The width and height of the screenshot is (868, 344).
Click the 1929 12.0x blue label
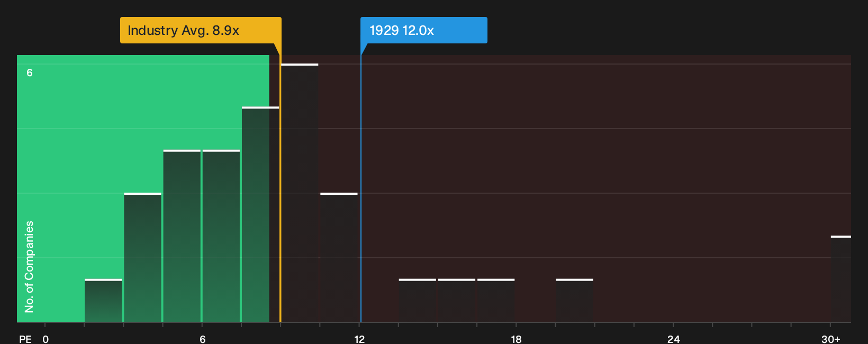424,30
